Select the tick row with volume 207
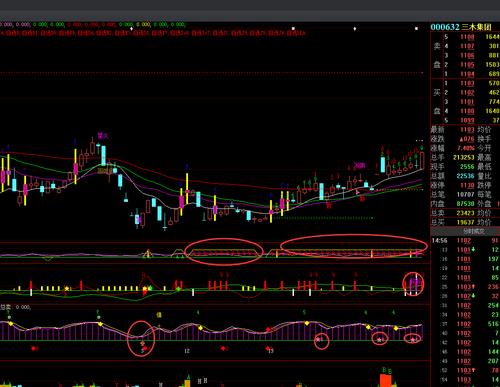The height and width of the screenshot is (387, 500). (x=465, y=361)
